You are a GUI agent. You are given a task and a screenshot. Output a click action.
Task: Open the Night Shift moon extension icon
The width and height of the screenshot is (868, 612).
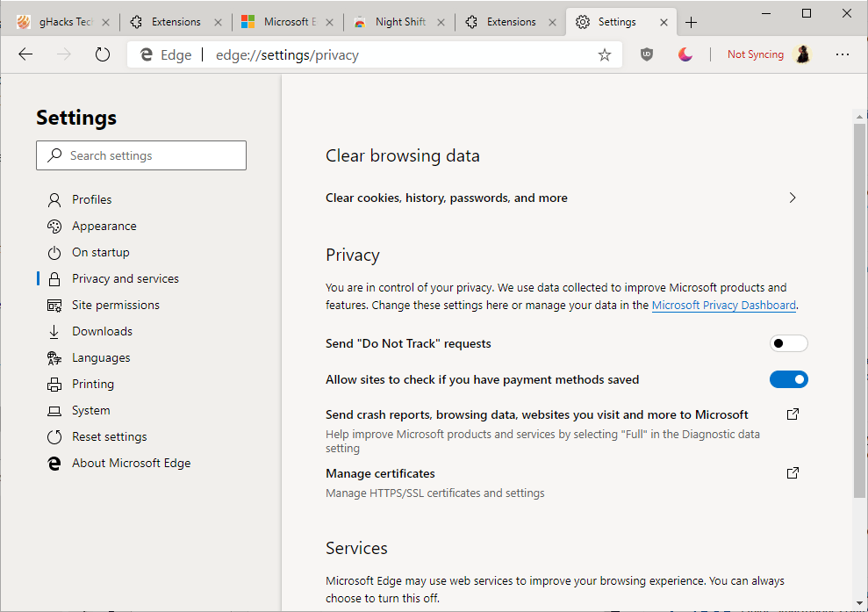tap(685, 54)
